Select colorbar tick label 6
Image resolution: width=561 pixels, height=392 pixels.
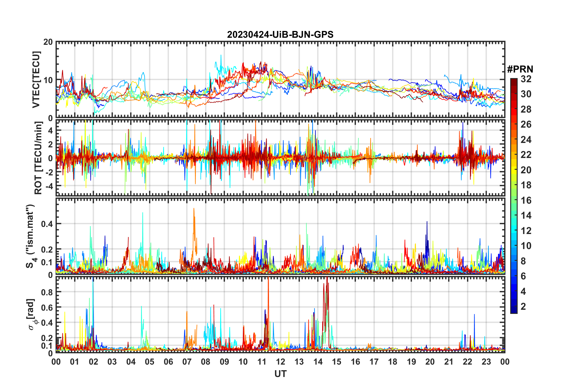pyautogui.click(x=523, y=276)
